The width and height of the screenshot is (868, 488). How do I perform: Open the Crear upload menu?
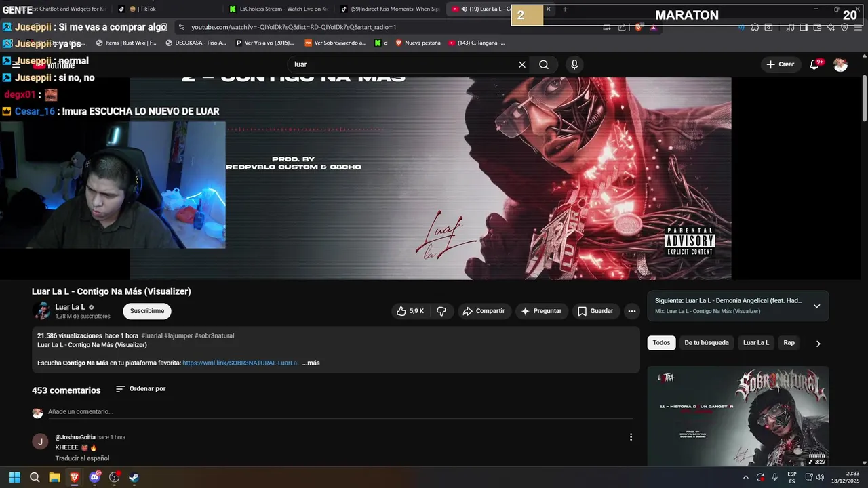(x=780, y=64)
